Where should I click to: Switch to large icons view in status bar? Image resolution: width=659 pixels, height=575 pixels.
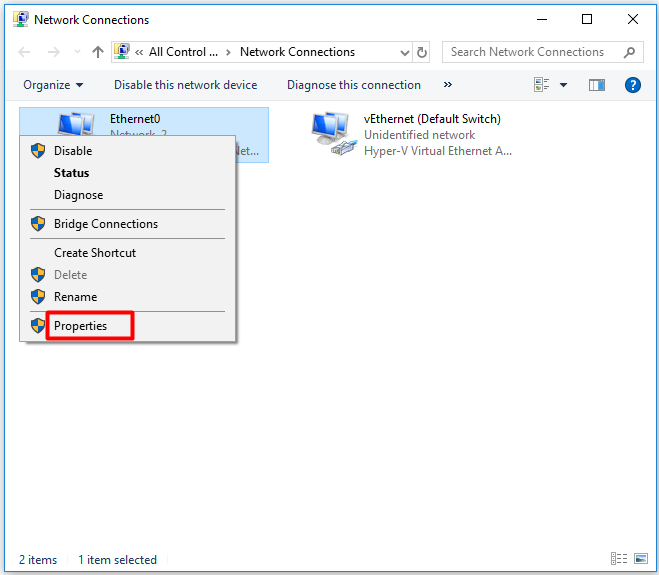click(x=641, y=559)
